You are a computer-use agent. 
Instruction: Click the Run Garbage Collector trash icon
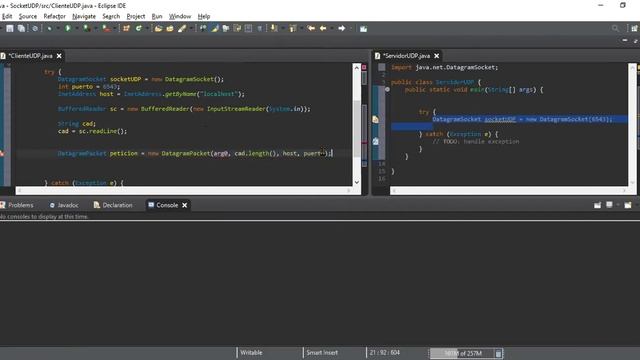pos(498,353)
